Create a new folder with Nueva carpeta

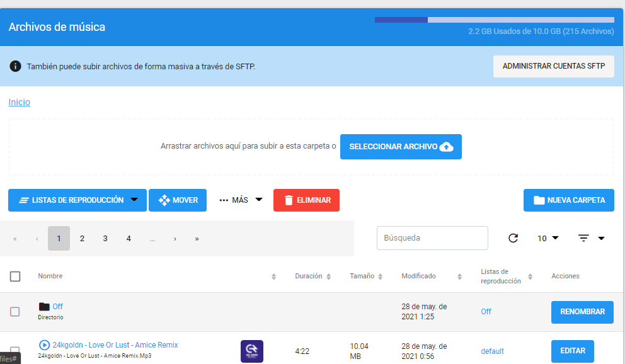[569, 200]
